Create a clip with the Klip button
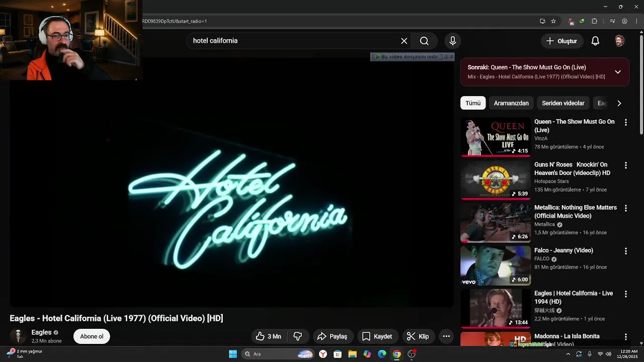 418,336
